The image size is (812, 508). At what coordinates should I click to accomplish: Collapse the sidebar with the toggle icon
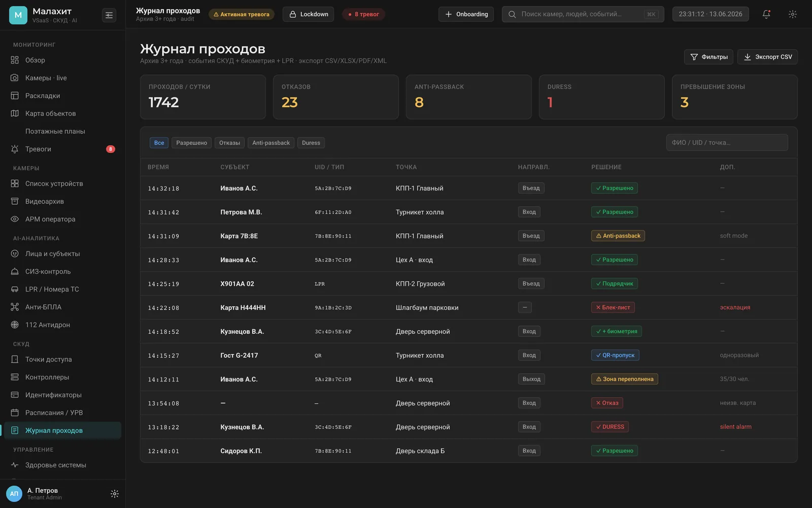click(x=109, y=15)
